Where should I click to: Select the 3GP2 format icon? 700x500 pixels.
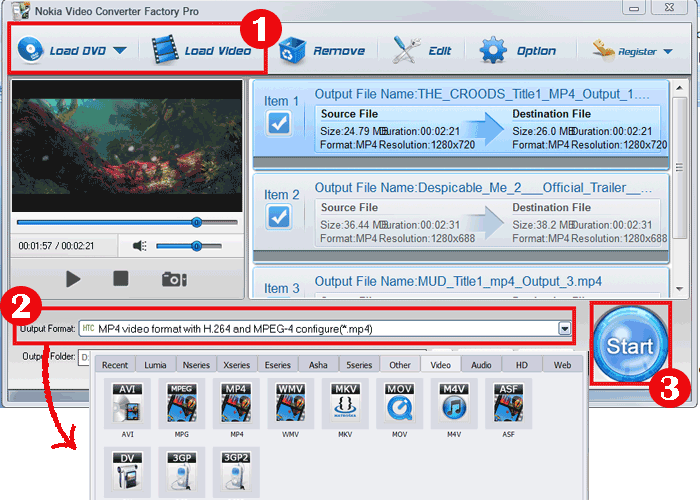tap(236, 472)
